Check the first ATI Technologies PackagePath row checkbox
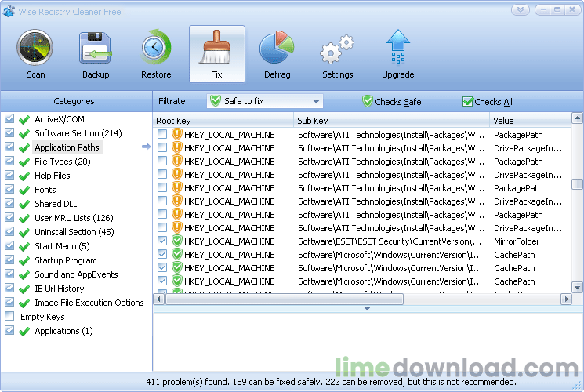This screenshot has height=392, width=584. point(162,134)
